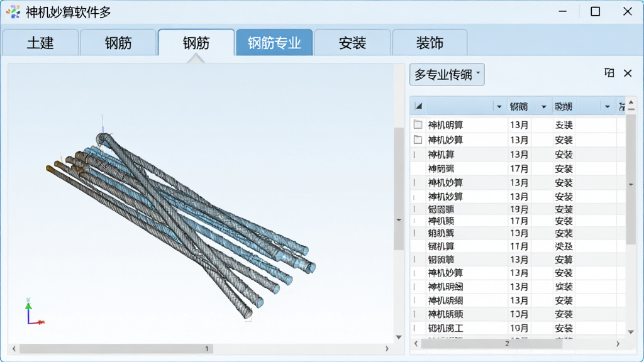This screenshot has width=644, height=362.
Task: Click right arrow of viewport horizontal scrollbar
Action: click(x=387, y=348)
